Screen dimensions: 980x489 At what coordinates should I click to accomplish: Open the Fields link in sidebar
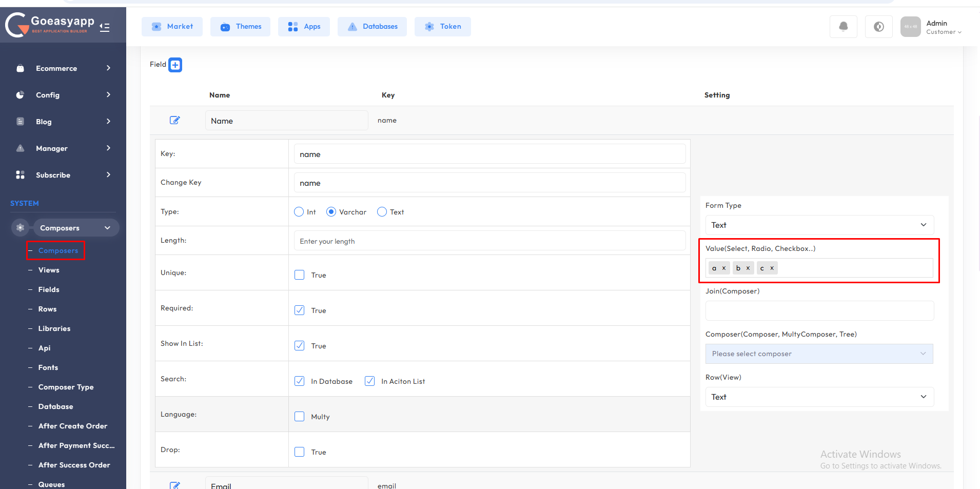pos(49,289)
